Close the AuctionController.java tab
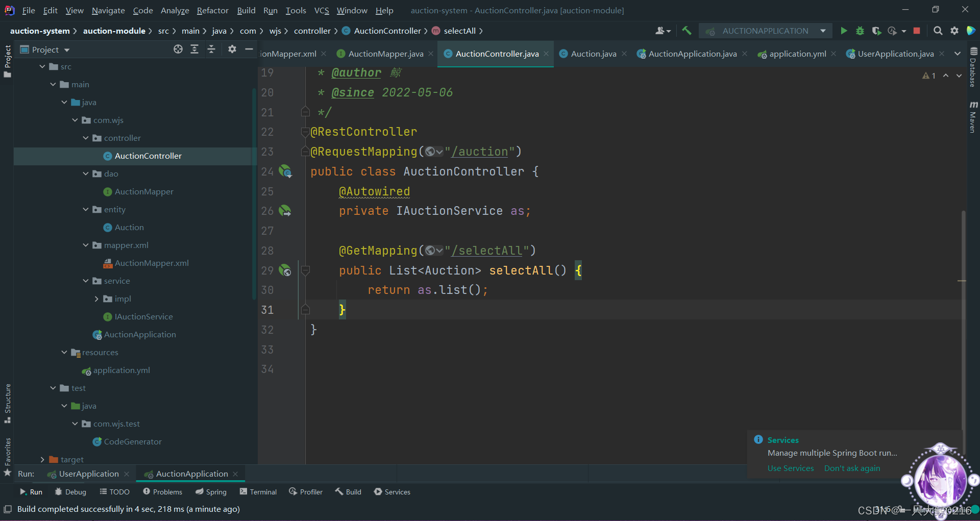This screenshot has height=521, width=980. click(x=546, y=54)
